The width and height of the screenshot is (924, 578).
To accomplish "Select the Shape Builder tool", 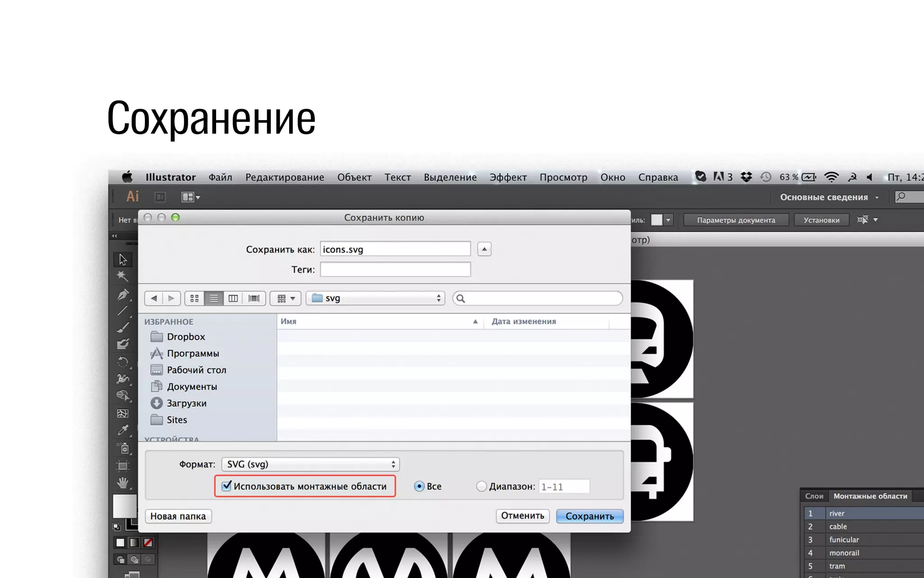I will [123, 396].
